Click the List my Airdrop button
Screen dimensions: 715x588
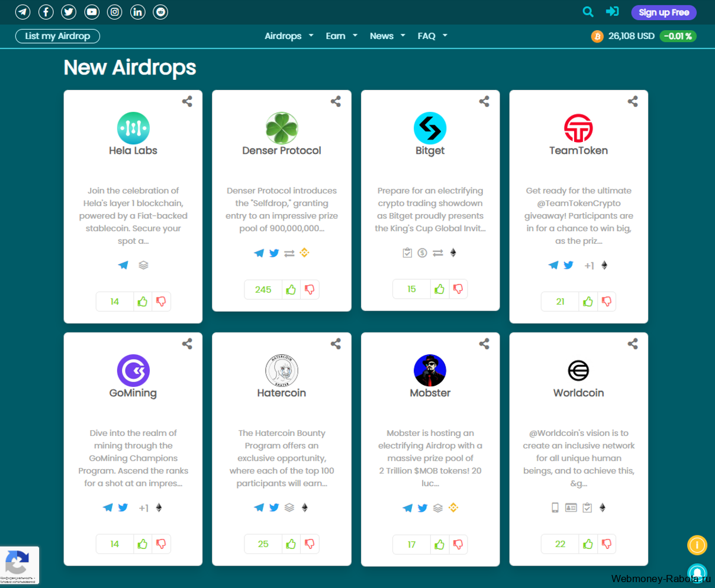57,36
